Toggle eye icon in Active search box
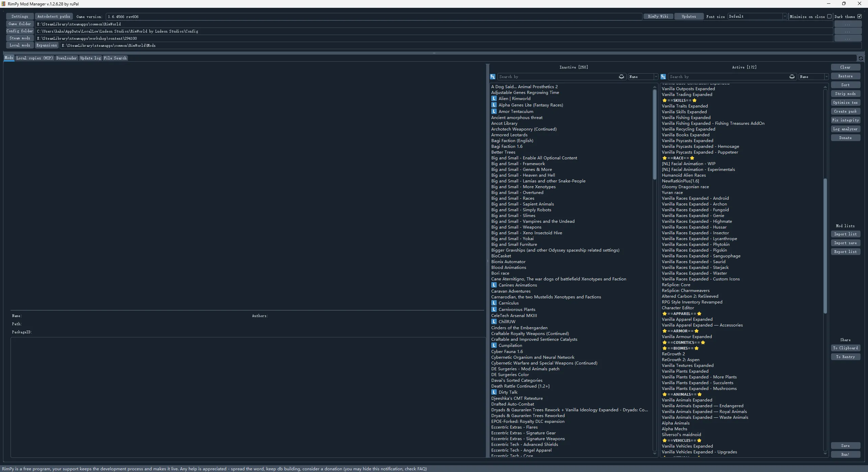The image size is (868, 472). point(792,77)
